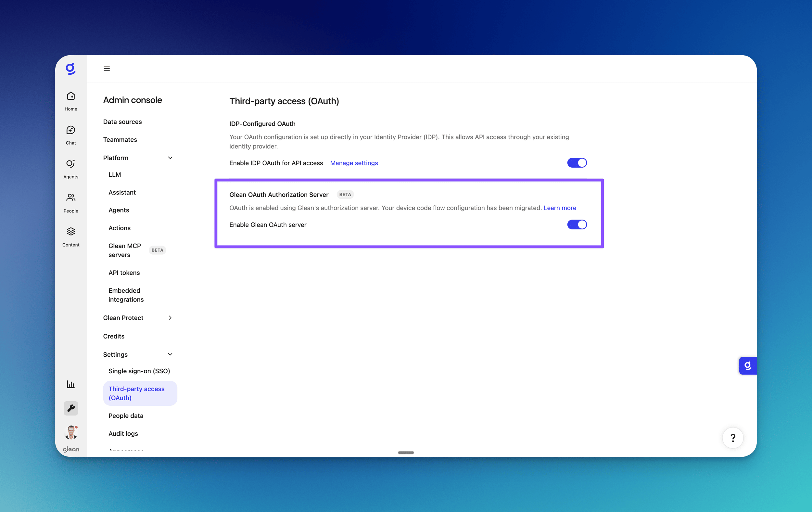812x512 pixels.
Task: Collapse the Platform section chevron
Action: point(170,158)
